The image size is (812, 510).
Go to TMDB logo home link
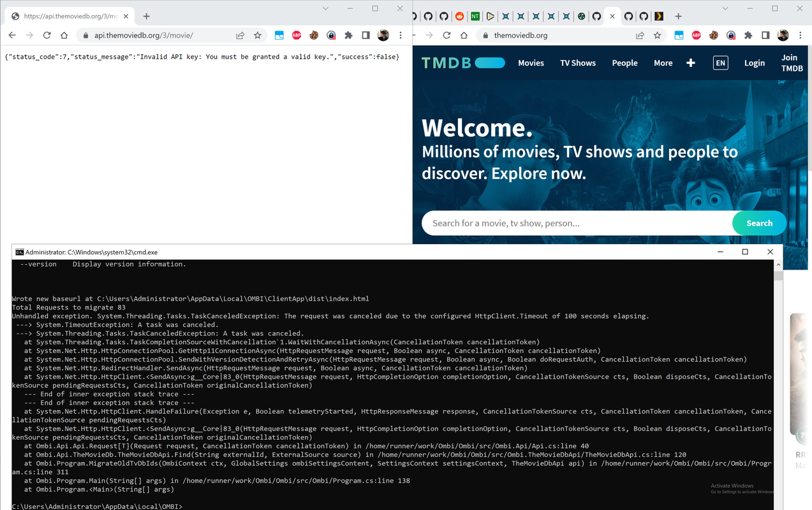point(463,62)
